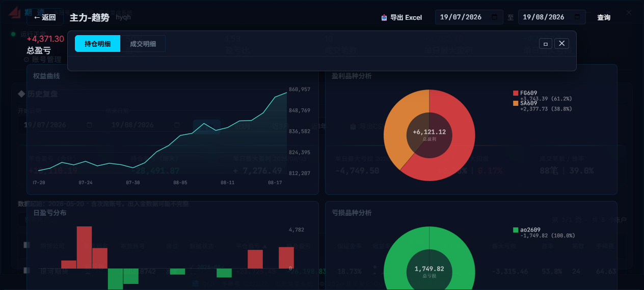Click the 亏损品种分析 chart title

(352, 213)
